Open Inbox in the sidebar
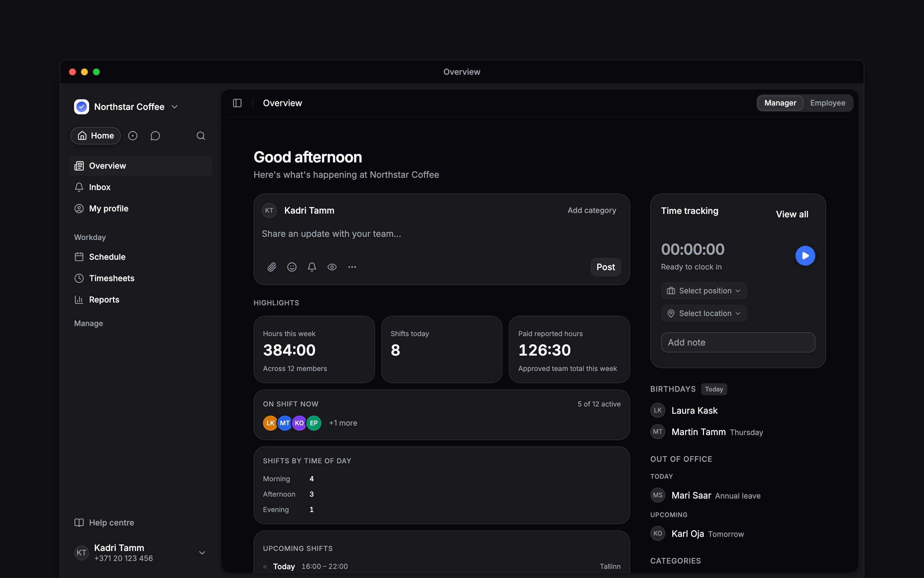The height and width of the screenshot is (578, 924). (140, 187)
